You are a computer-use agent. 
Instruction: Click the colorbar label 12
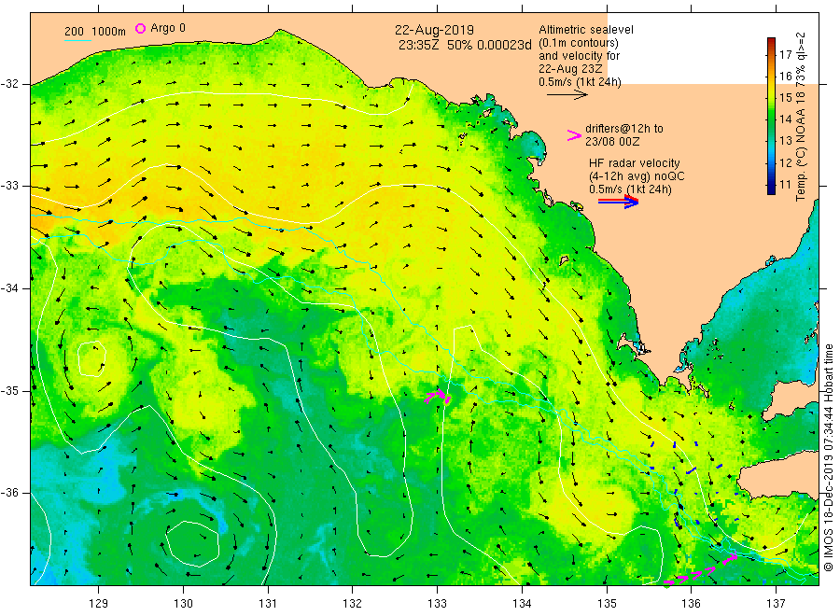pyautogui.click(x=785, y=162)
